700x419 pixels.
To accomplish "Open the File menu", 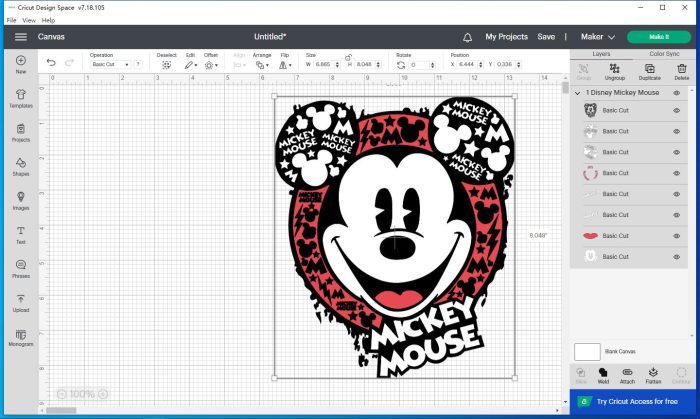I will coord(12,20).
